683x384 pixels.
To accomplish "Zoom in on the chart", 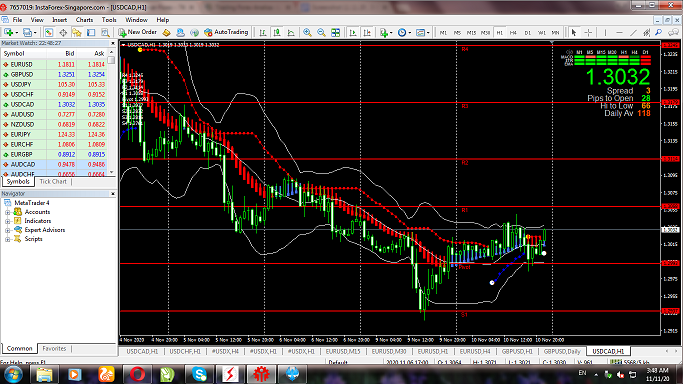I will pyautogui.click(x=308, y=33).
